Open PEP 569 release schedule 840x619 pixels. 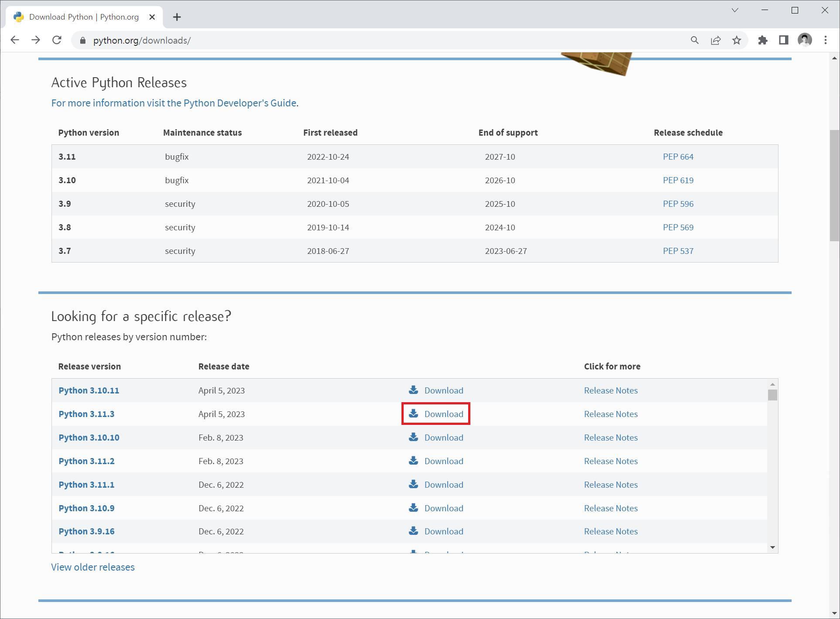(678, 227)
